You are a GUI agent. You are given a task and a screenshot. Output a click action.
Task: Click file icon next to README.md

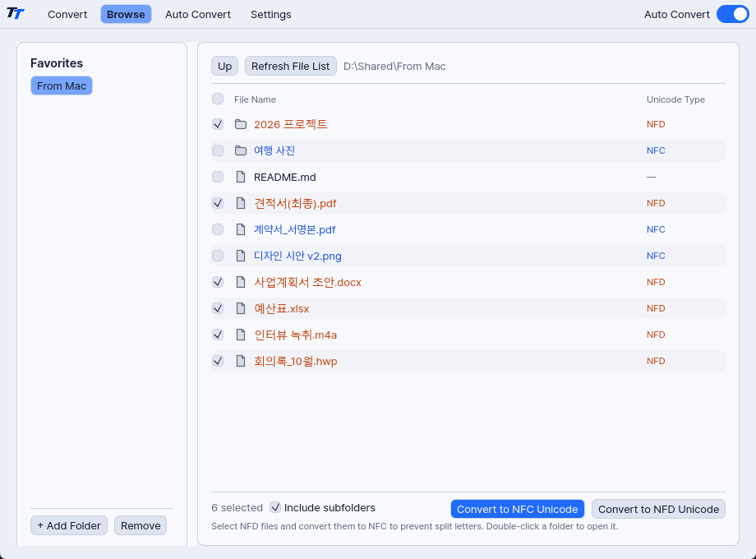[x=241, y=177]
